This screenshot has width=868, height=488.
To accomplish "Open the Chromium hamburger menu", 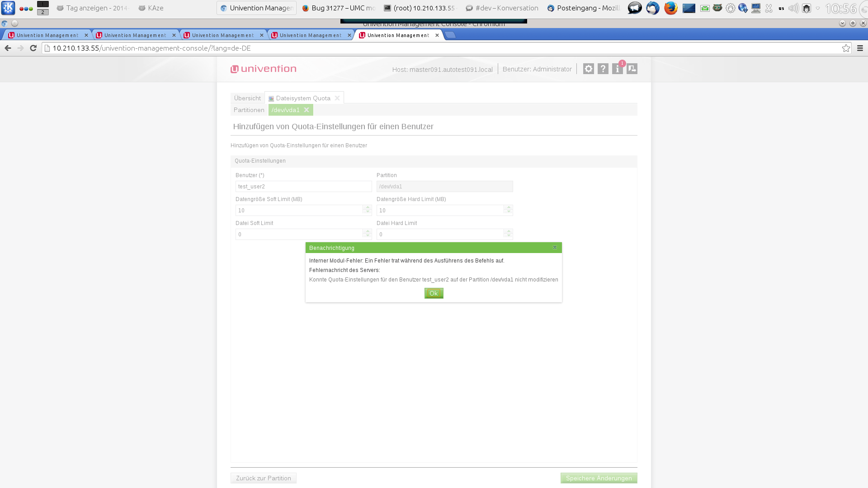I will (x=860, y=48).
